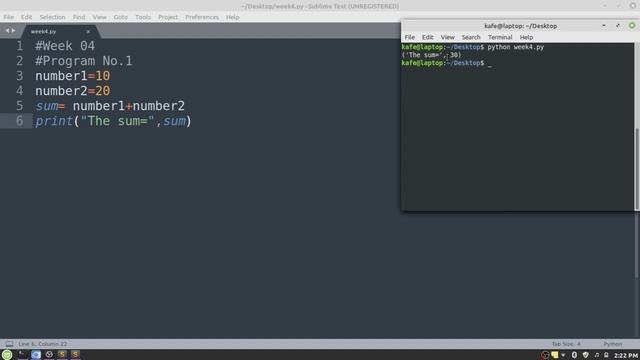This screenshot has width=640, height=360.
Task: Click 'python week4.py' command in terminal
Action: tap(516, 47)
